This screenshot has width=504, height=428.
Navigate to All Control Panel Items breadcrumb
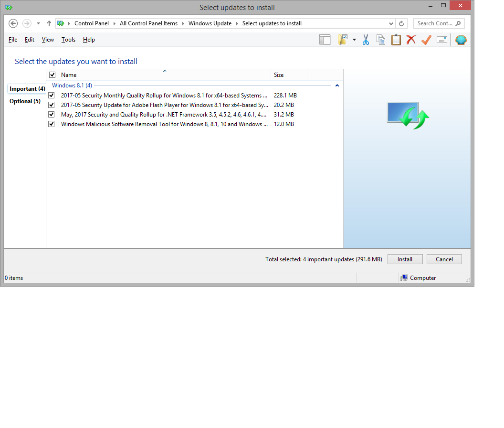tap(148, 23)
